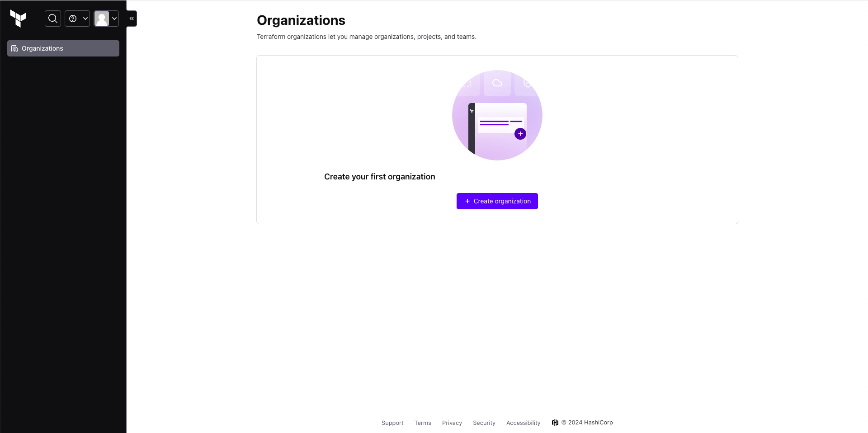Click the purple plus circle in the illustration

(520, 134)
